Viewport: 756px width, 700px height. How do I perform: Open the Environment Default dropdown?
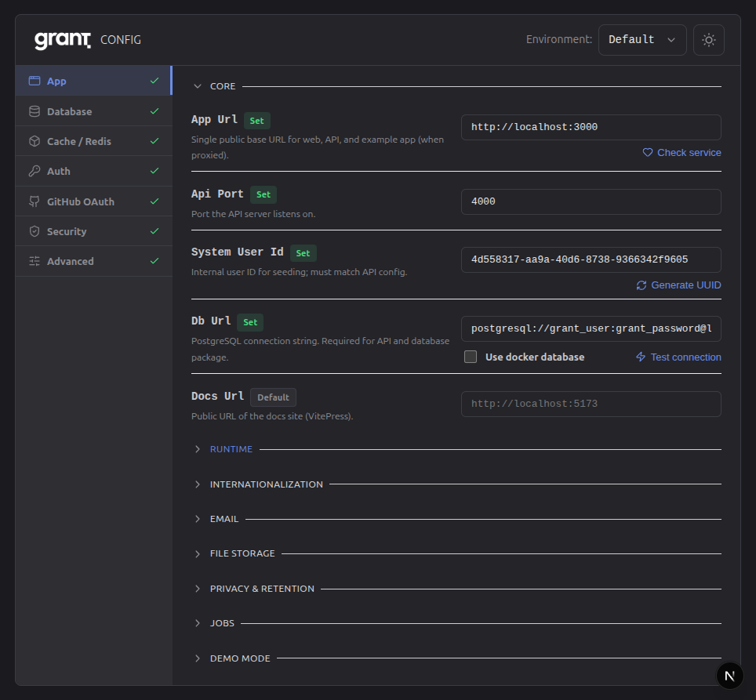point(642,40)
